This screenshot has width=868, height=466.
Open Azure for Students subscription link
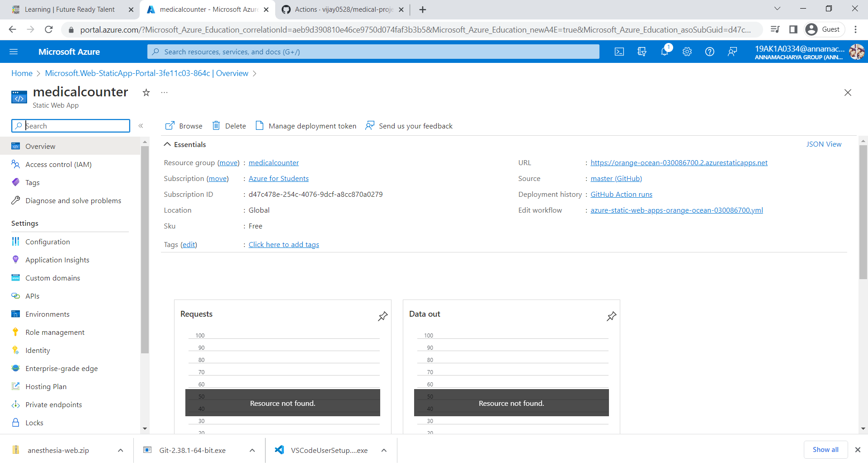(x=278, y=178)
